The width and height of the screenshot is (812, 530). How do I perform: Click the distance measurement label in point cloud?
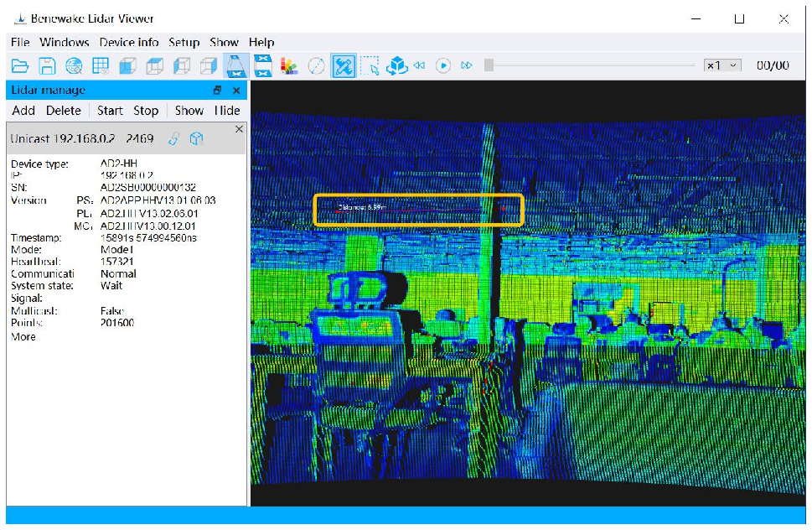tap(363, 207)
